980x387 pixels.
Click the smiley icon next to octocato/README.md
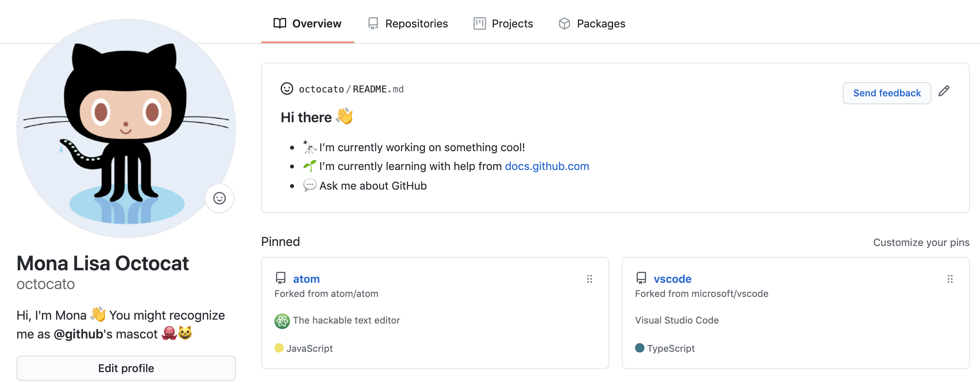click(287, 89)
